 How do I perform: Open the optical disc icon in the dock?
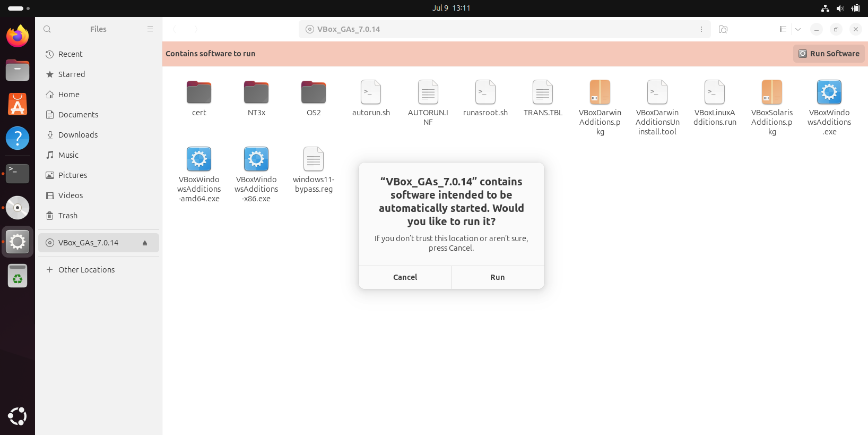(18, 208)
